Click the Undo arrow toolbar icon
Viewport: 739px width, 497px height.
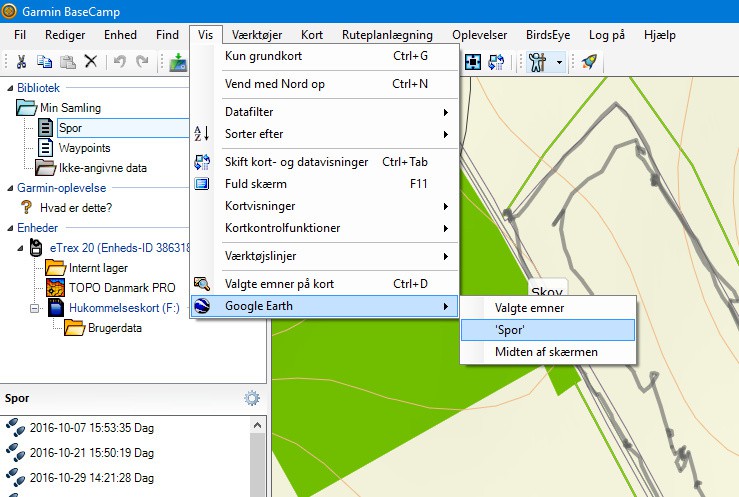(120, 62)
